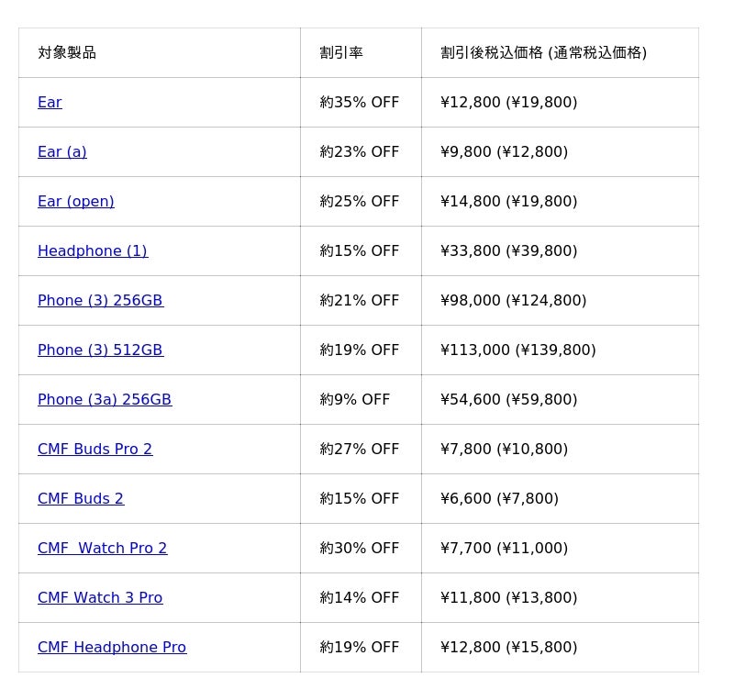Viewport: 734px width, 700px height.
Task: Open the CMF Watch Pro 2 link
Action: coord(103,549)
